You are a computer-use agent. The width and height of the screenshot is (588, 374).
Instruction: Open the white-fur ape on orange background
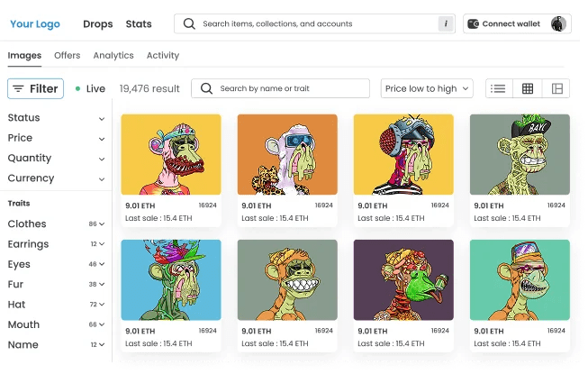tap(287, 154)
